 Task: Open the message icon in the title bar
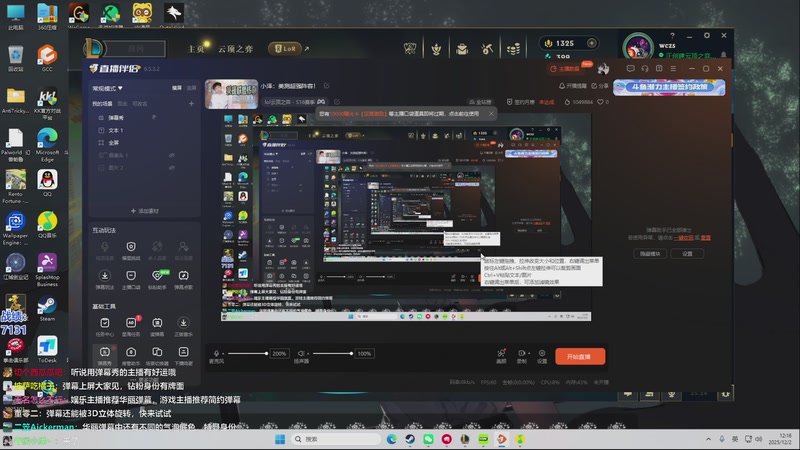coord(631,68)
